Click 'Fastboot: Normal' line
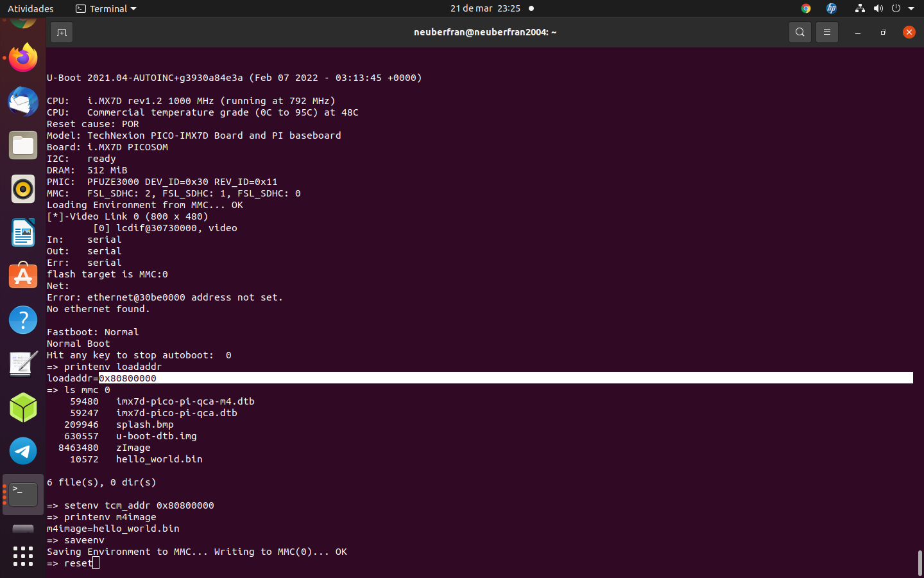 click(93, 332)
